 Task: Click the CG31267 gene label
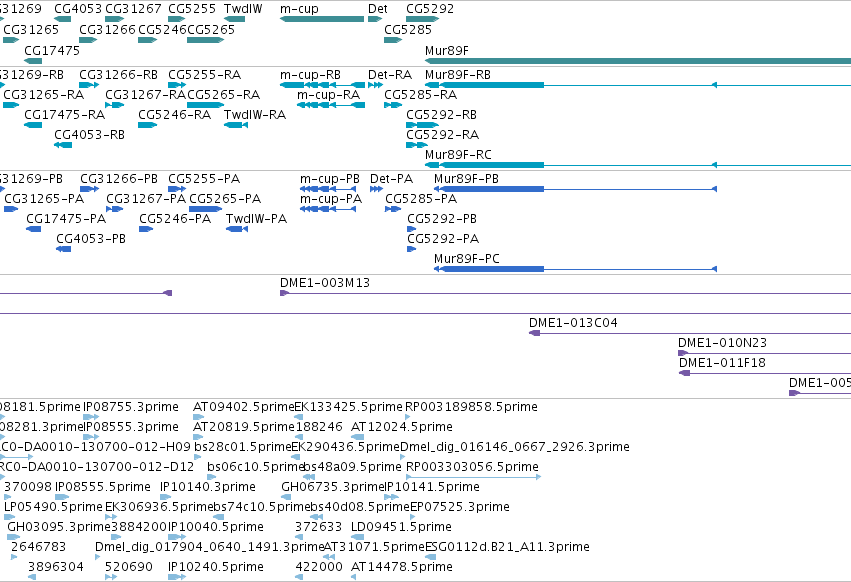pos(133,9)
